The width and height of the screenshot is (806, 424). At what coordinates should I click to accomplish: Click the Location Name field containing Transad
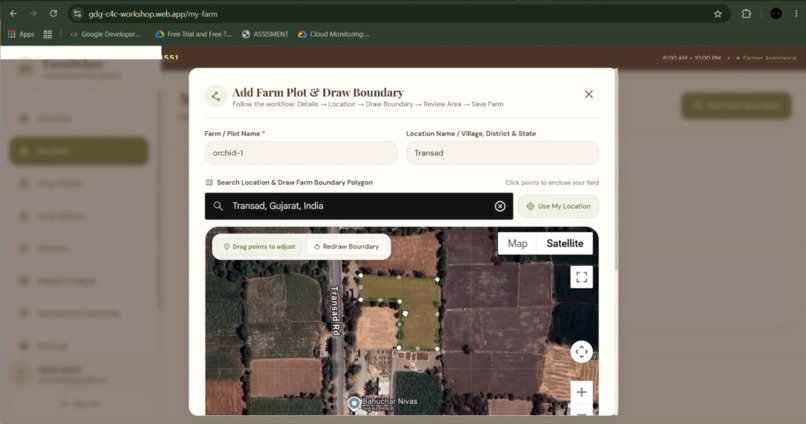pos(502,153)
